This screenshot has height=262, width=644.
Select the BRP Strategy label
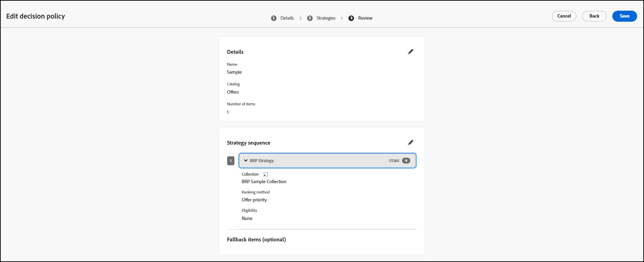pos(262,161)
